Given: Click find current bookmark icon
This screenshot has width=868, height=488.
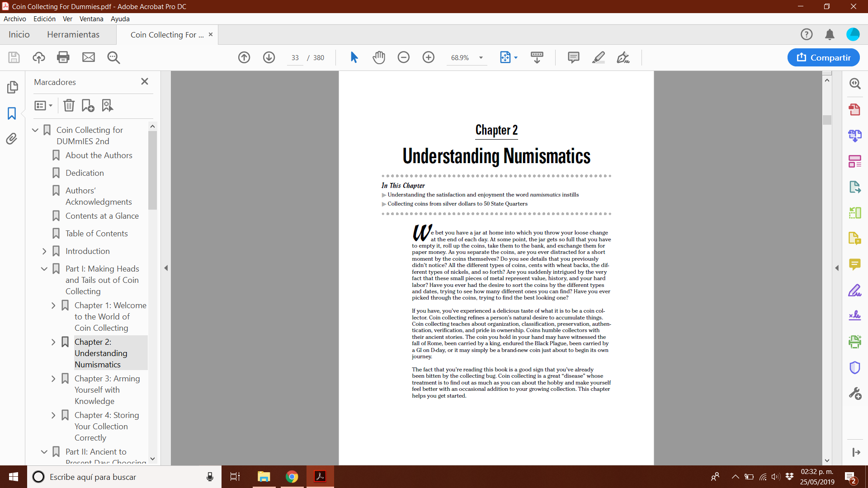Looking at the screenshot, I should [107, 105].
